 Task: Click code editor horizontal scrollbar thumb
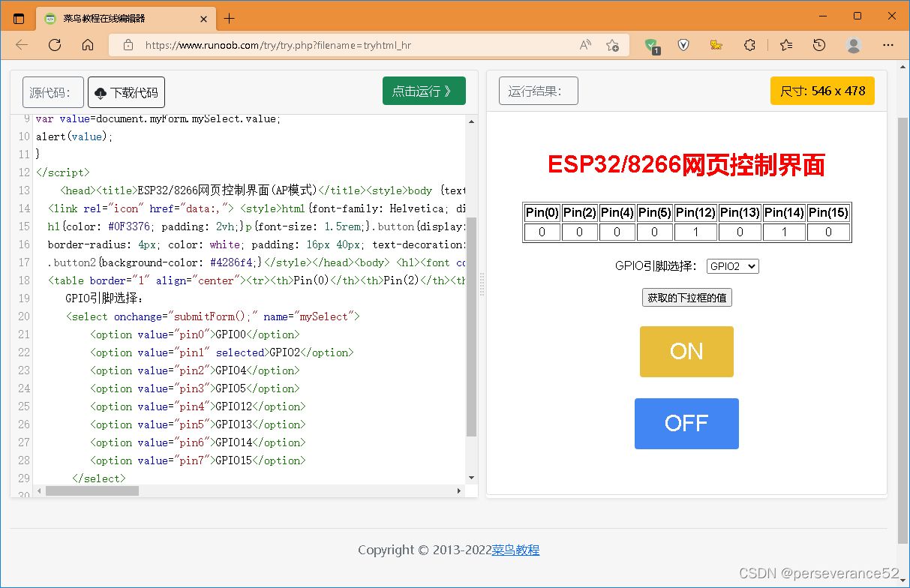click(92, 490)
